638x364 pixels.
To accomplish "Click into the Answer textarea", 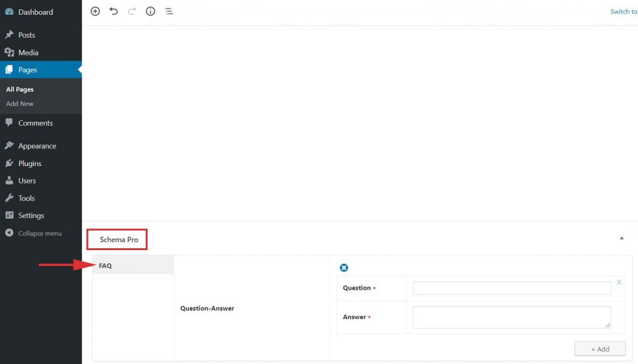I will pos(512,317).
